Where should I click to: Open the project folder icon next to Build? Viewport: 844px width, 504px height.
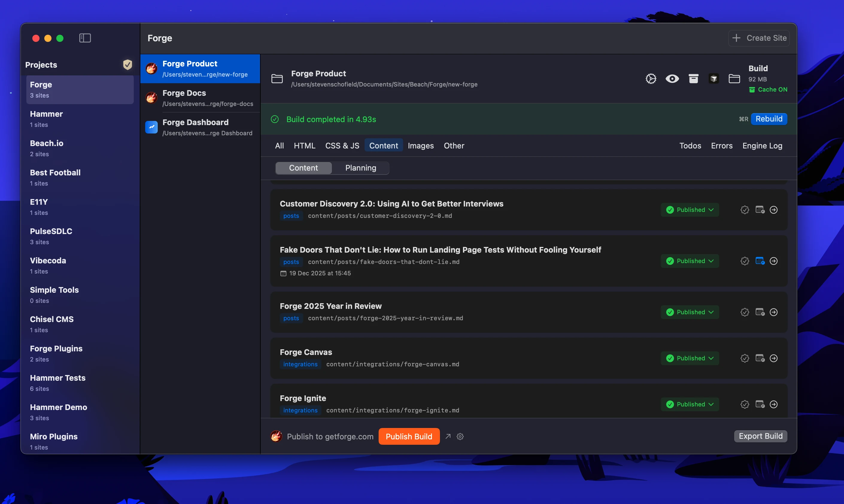click(734, 78)
